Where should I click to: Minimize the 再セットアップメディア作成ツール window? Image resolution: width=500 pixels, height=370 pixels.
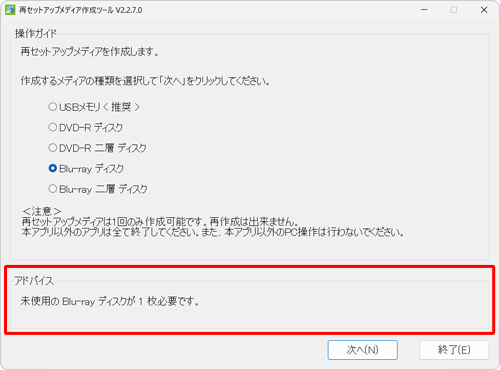[x=424, y=10]
